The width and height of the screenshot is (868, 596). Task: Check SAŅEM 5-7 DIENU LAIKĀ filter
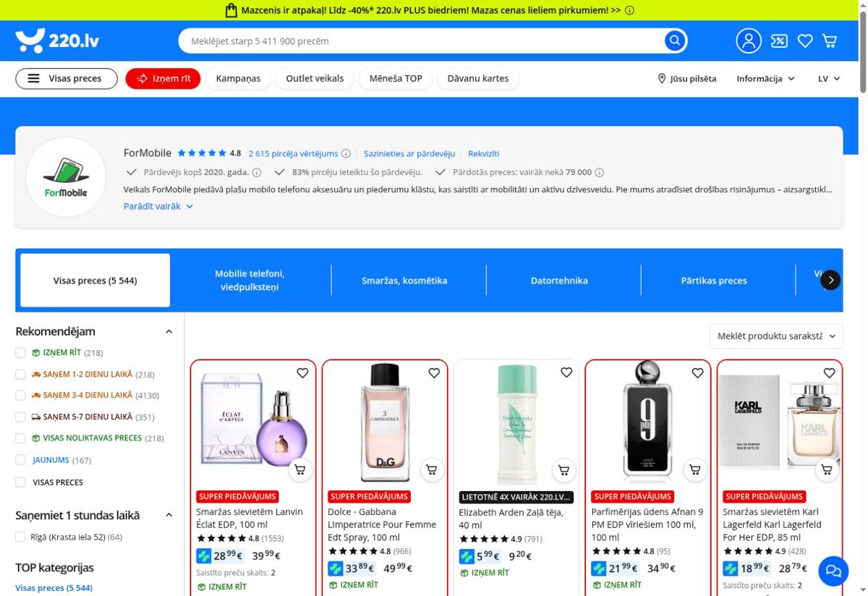pyautogui.click(x=20, y=417)
